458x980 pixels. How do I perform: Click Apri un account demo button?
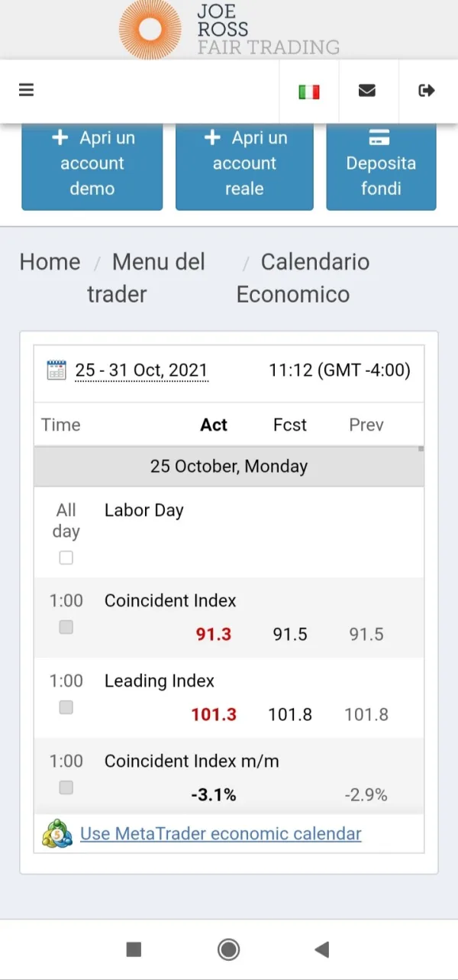92,163
